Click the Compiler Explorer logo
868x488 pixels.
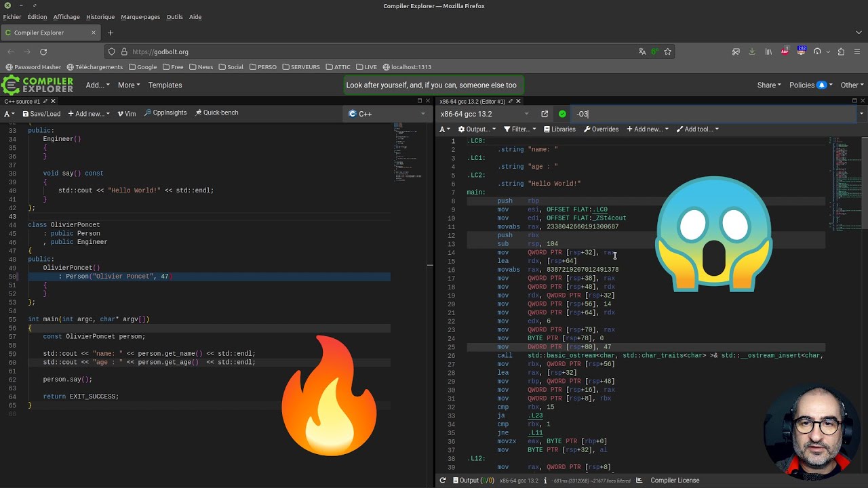(x=37, y=85)
